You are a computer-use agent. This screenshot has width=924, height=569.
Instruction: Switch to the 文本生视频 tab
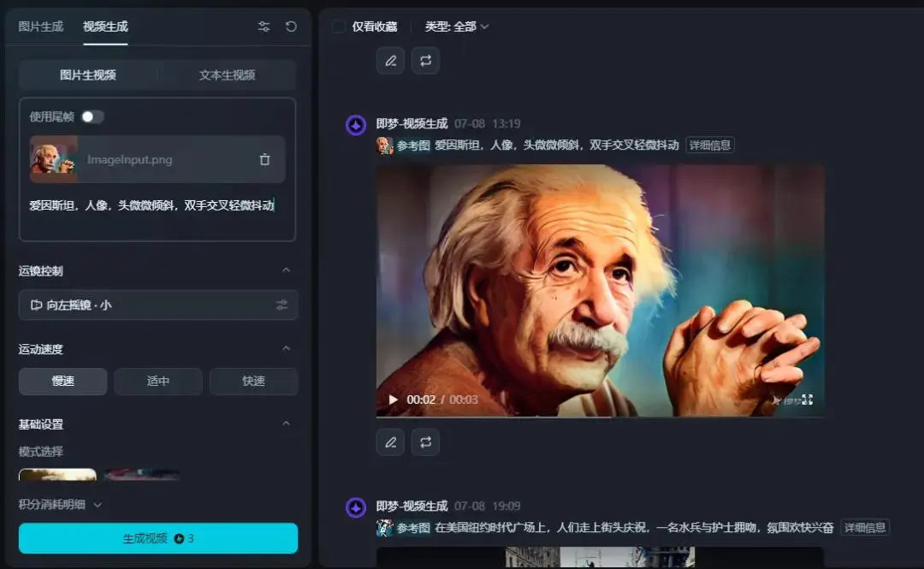click(x=227, y=75)
